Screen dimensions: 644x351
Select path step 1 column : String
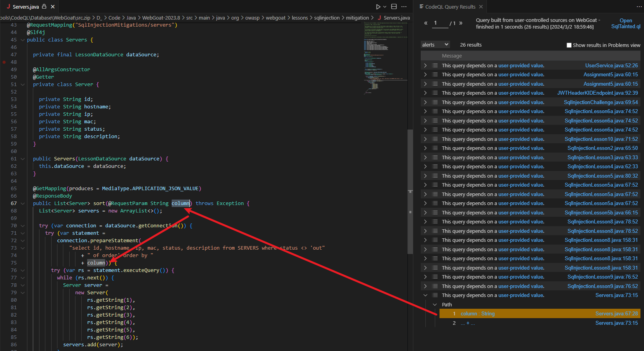pos(477,314)
